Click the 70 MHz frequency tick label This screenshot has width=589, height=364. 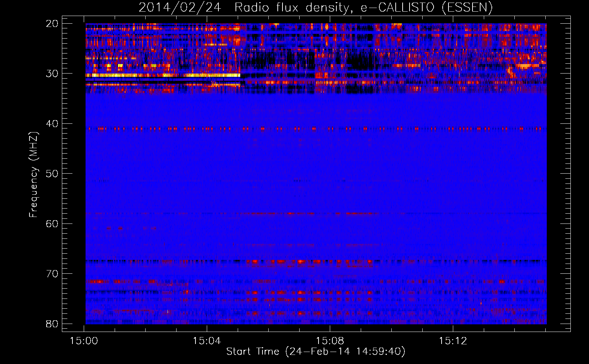coord(52,274)
